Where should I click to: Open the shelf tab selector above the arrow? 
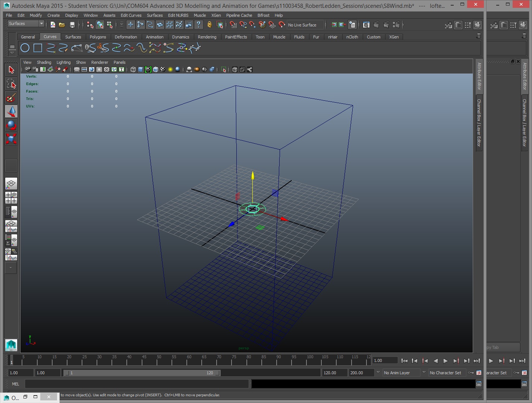point(12,47)
